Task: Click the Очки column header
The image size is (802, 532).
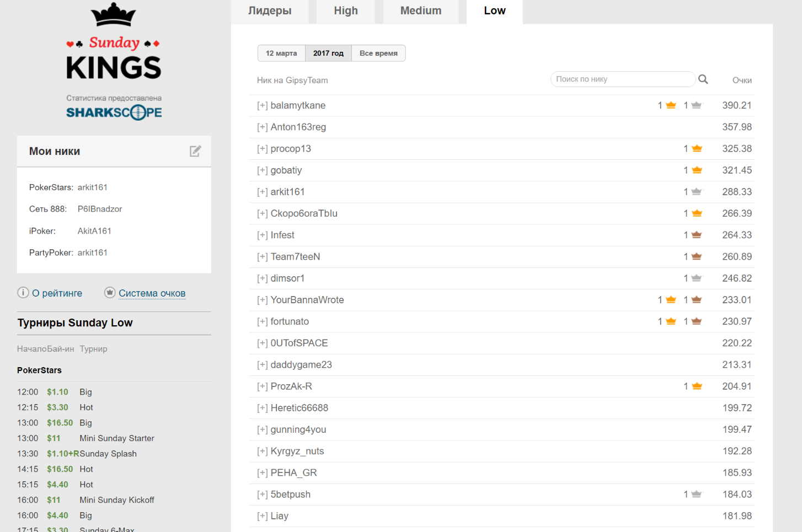Action: 742,80
